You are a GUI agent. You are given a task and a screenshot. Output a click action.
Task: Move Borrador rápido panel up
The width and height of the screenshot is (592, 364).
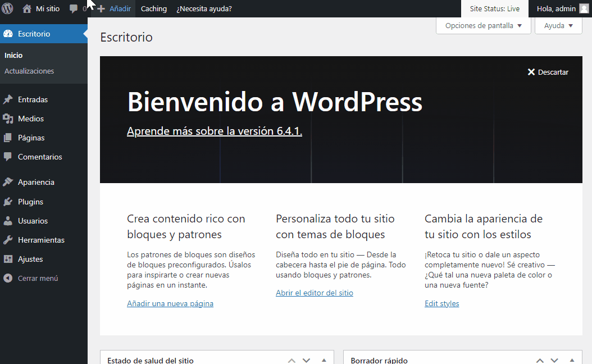tap(540, 361)
